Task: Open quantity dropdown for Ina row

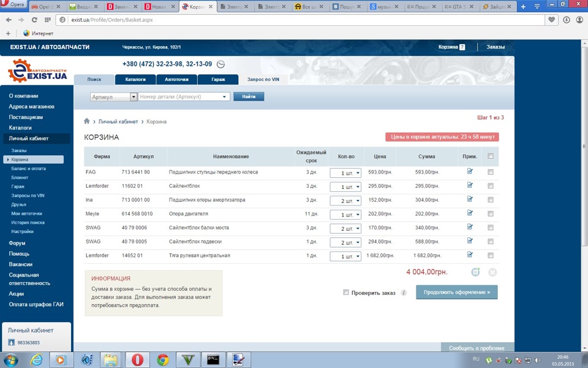Action: 345,201
